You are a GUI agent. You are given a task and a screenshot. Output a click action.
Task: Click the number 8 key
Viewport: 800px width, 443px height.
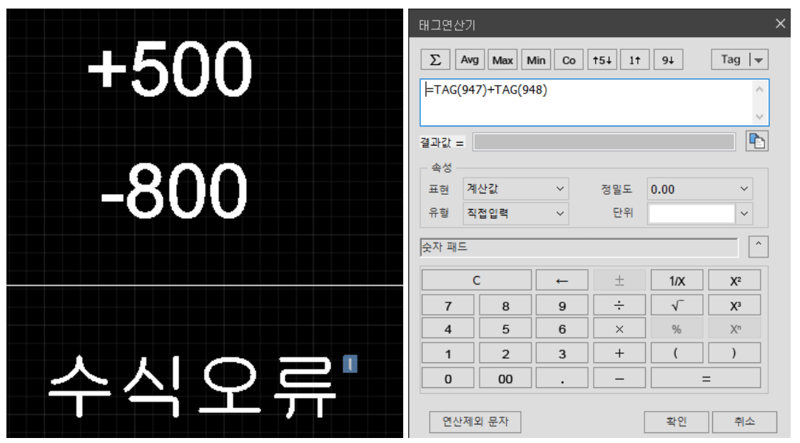[x=505, y=305]
